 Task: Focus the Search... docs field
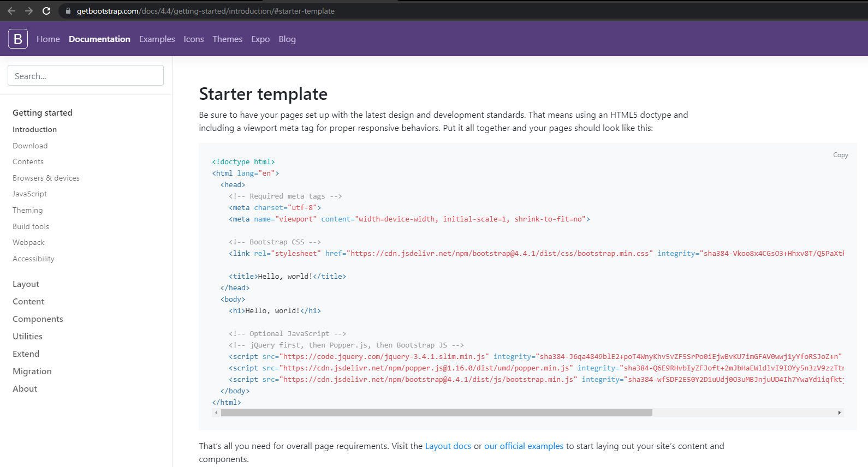(86, 75)
